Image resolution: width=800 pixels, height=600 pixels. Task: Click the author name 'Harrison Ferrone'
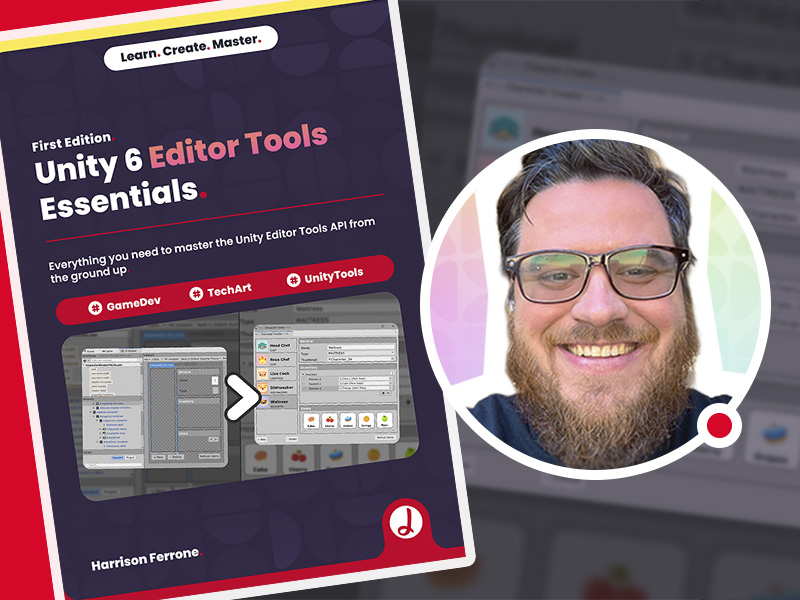pyautogui.click(x=146, y=559)
